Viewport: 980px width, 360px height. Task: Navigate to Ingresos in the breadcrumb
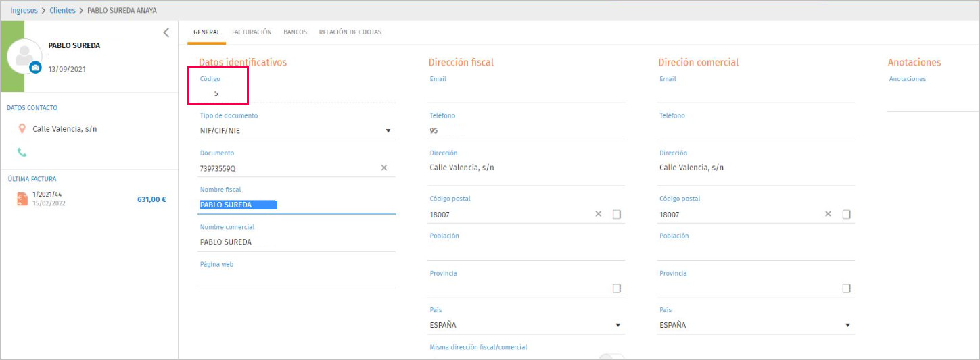[x=24, y=11]
